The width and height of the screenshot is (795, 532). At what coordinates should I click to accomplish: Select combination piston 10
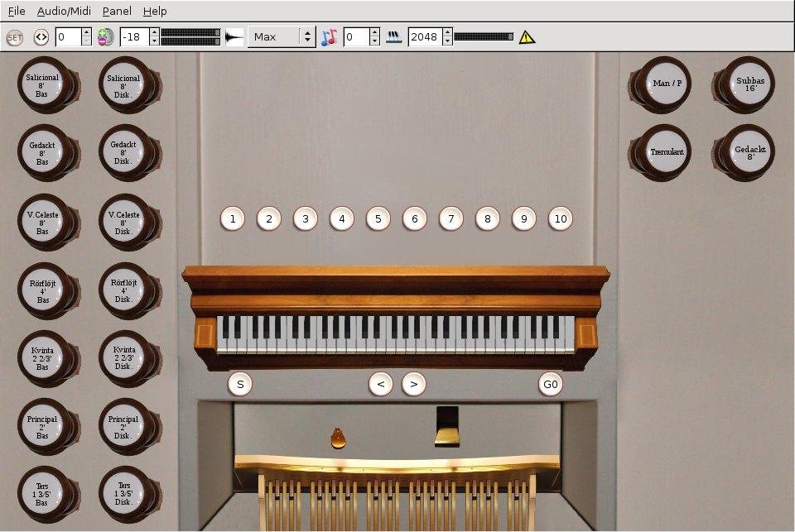(561, 219)
